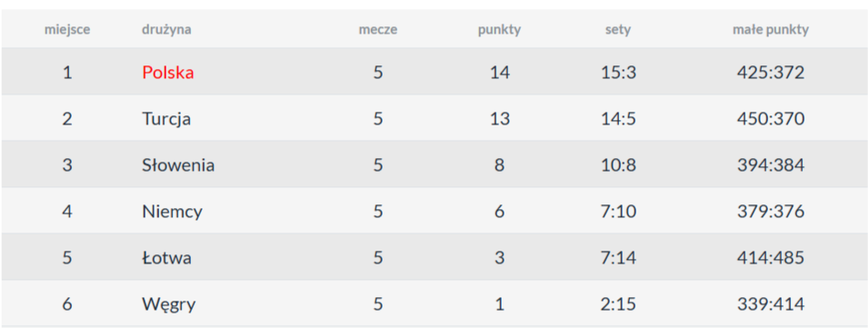The image size is (868, 328).
Task: Click the punkty column header
Action: coord(499,30)
